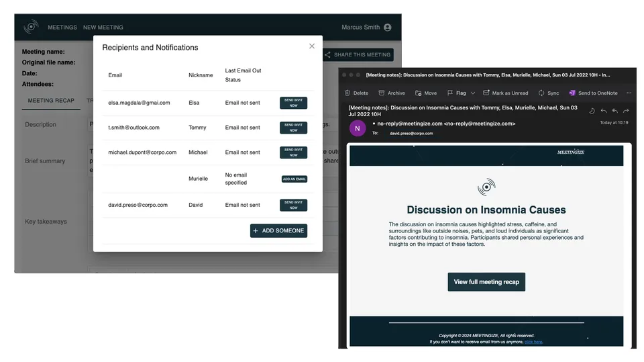Click the Flag icon in mail toolbar
This screenshot has height=362, width=644.
tap(450, 93)
